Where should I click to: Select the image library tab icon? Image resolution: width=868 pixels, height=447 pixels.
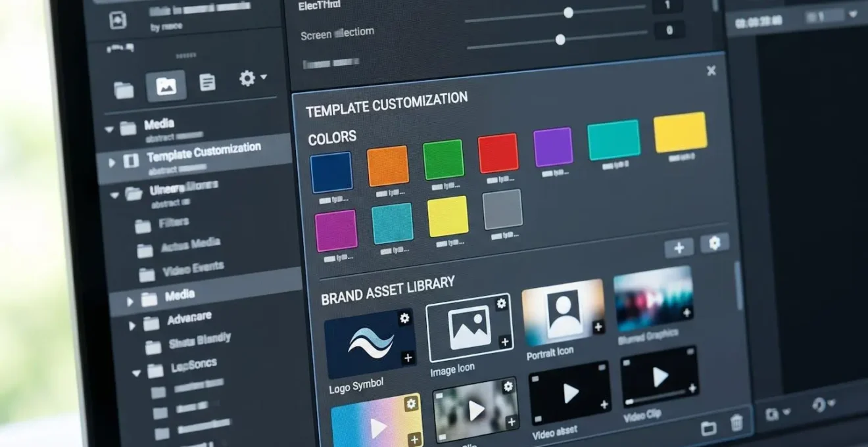click(x=166, y=85)
